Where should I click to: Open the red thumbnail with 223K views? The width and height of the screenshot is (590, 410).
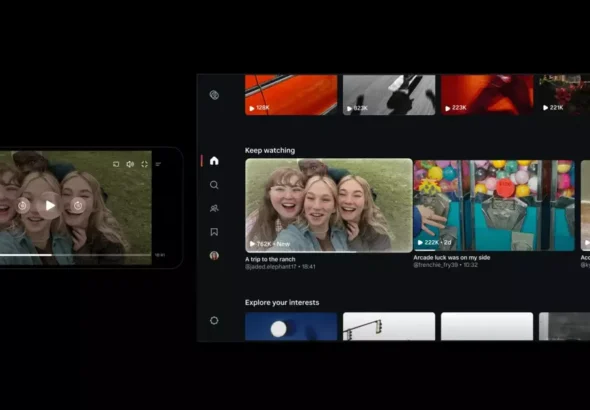point(487,95)
